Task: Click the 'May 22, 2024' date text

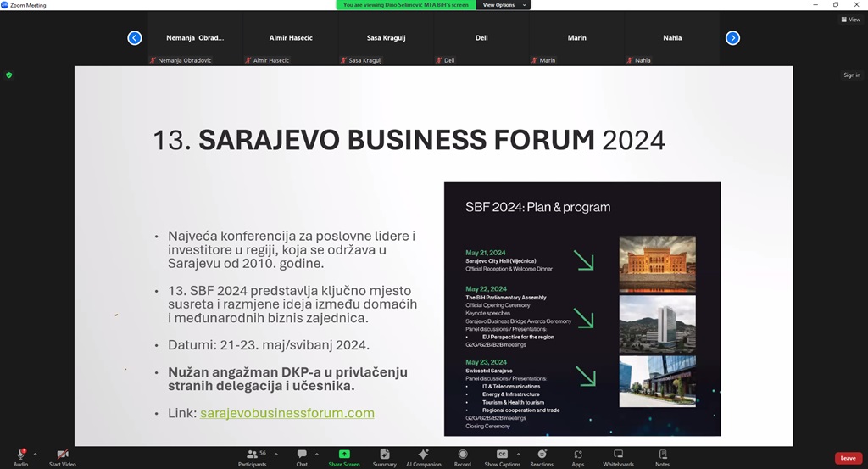Action: tap(486, 289)
